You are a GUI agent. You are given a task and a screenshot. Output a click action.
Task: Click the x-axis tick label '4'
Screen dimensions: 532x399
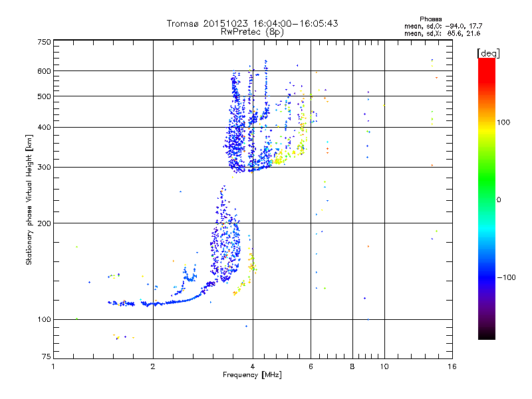(253, 366)
